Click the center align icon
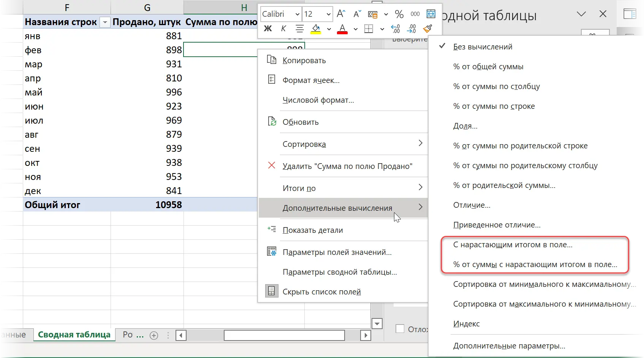 pyautogui.click(x=299, y=29)
